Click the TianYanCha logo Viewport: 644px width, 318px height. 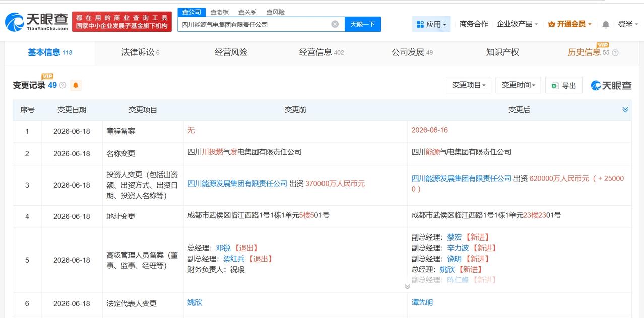[x=36, y=22]
